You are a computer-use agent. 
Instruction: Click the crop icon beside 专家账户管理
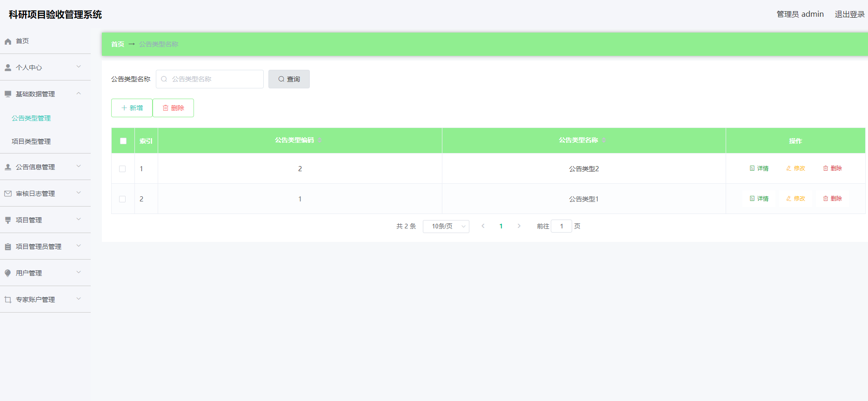tap(8, 300)
